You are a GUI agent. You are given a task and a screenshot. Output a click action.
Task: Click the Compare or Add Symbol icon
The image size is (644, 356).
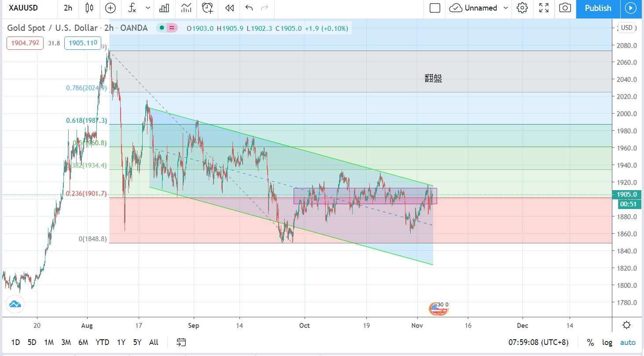(110, 8)
